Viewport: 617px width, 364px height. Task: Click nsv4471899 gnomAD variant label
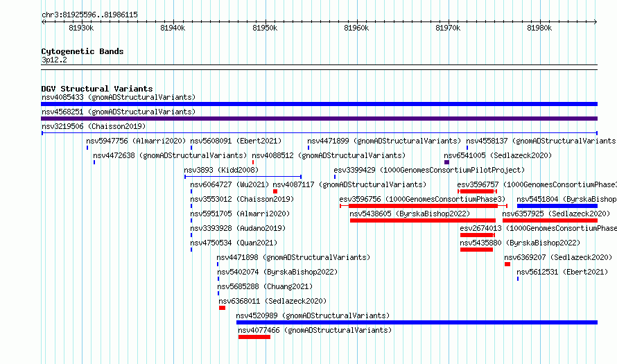coord(383,141)
